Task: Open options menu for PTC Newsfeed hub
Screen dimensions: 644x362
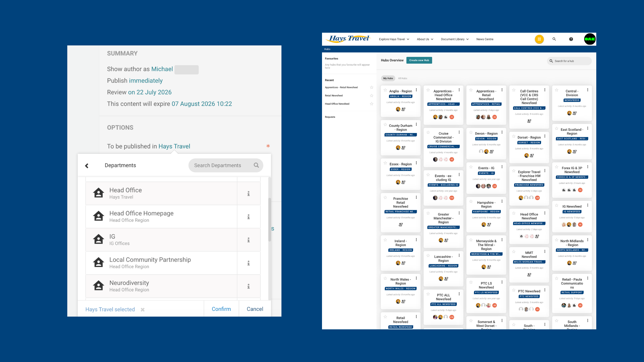Action: tap(545, 290)
